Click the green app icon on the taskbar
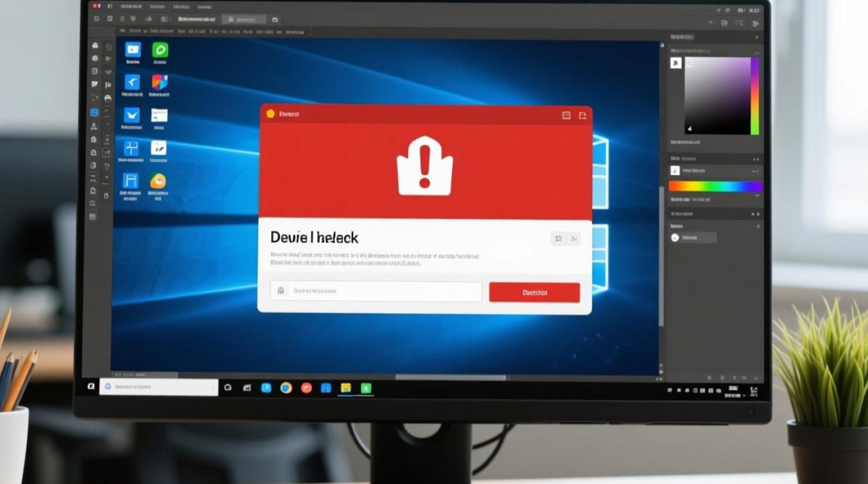 pos(366,388)
